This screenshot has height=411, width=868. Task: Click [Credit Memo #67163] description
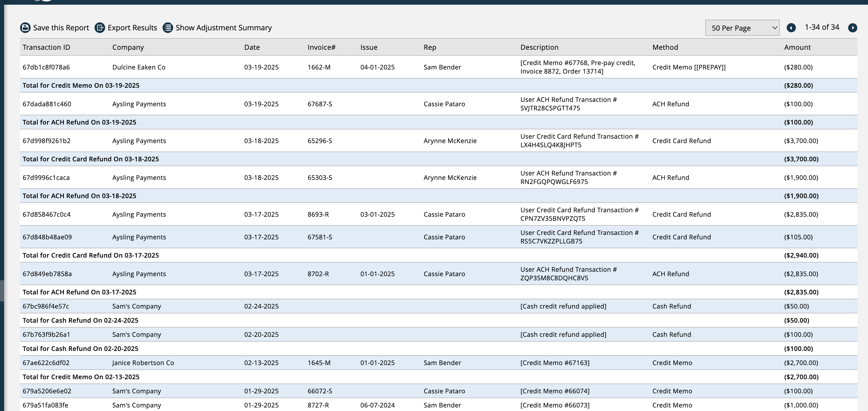click(x=555, y=362)
